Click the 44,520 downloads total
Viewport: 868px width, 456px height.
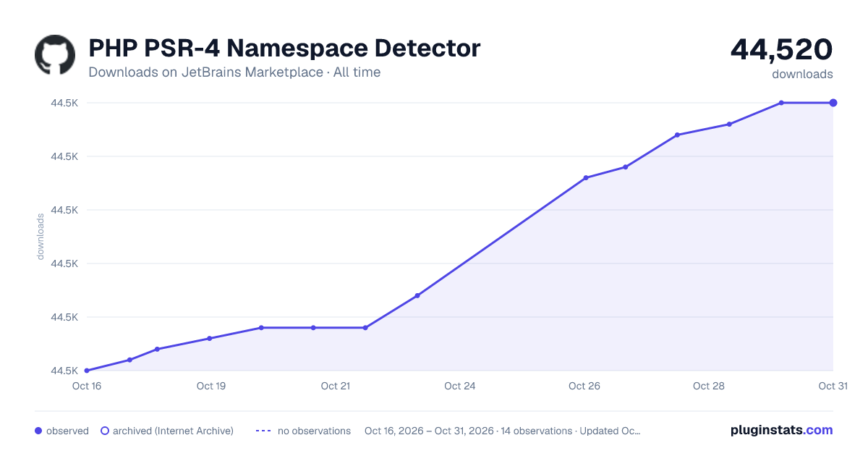(x=781, y=49)
